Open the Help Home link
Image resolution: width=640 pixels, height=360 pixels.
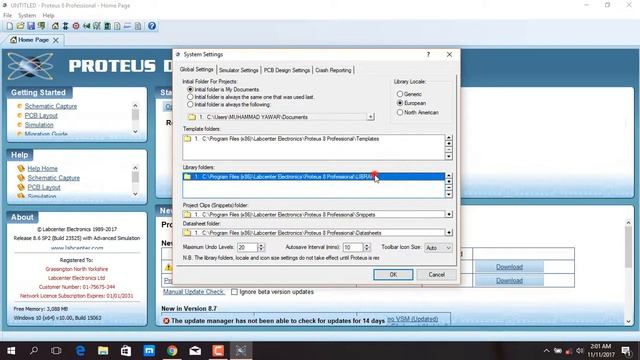42,169
